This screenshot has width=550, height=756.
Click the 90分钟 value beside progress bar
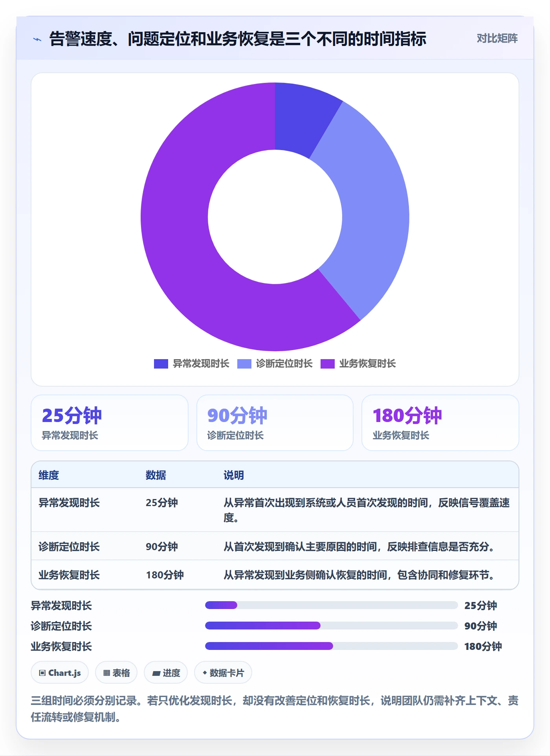[480, 626]
